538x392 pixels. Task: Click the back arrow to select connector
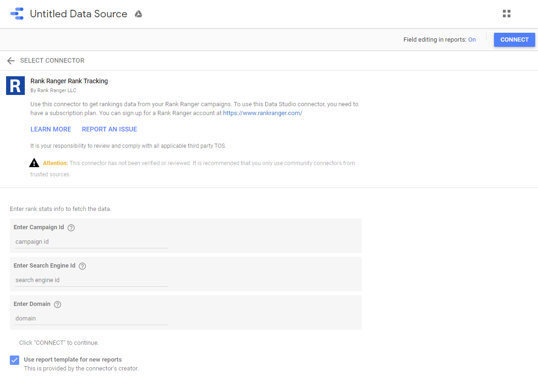[x=11, y=61]
